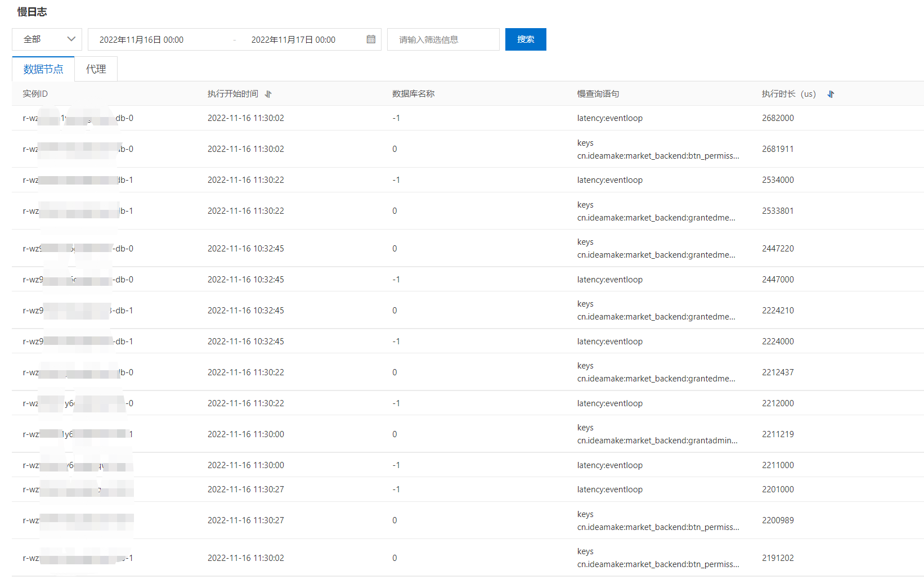Select duration value 2682000
924x584 pixels.
[778, 118]
